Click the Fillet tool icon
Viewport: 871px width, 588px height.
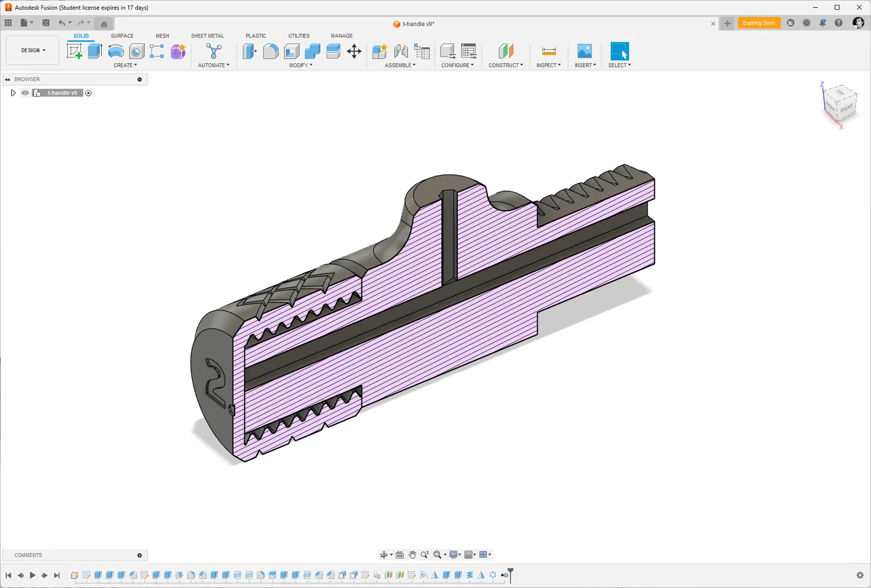point(271,51)
